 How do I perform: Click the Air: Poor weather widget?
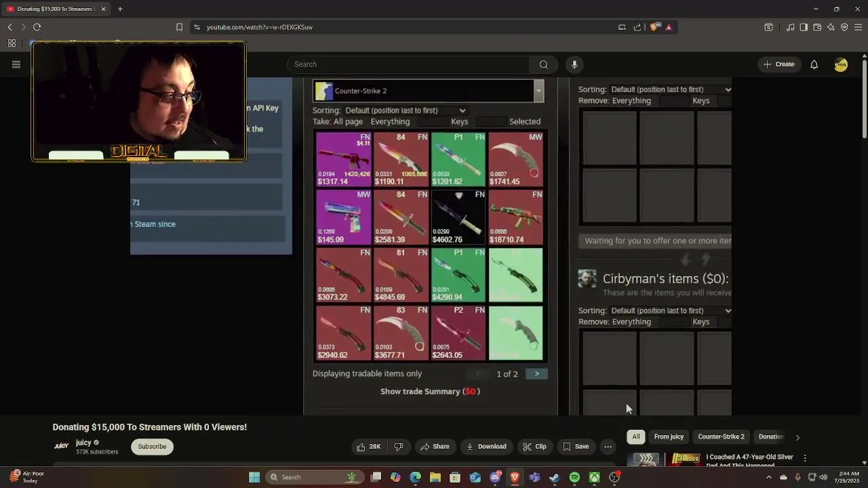[26, 477]
